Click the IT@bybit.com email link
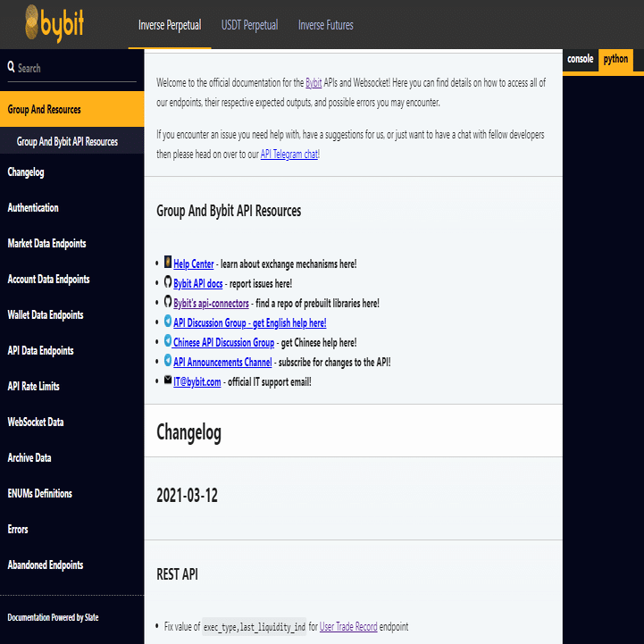Screen dimensions: 644x644 197,382
